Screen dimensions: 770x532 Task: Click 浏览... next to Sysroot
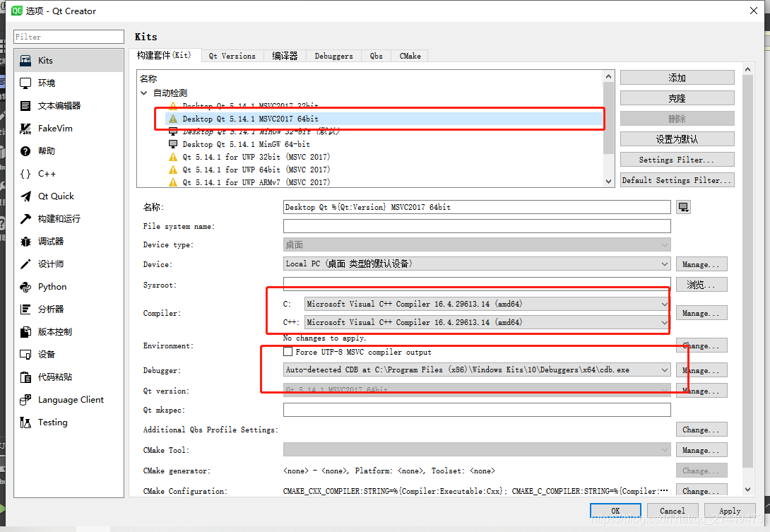[x=701, y=285]
